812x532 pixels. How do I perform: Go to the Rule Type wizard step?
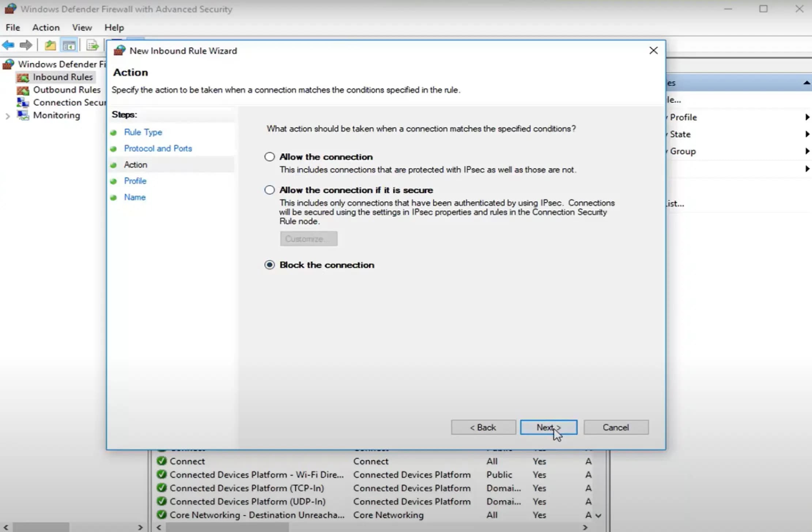pos(143,132)
